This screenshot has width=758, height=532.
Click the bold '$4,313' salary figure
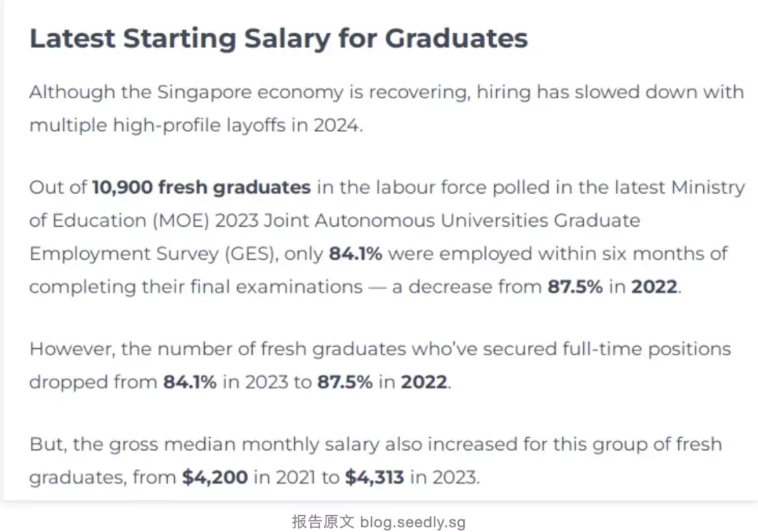click(375, 477)
